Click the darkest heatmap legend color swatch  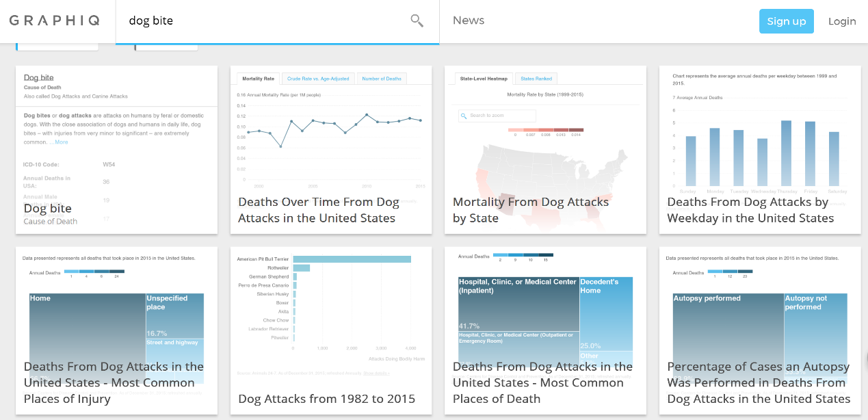(x=577, y=129)
